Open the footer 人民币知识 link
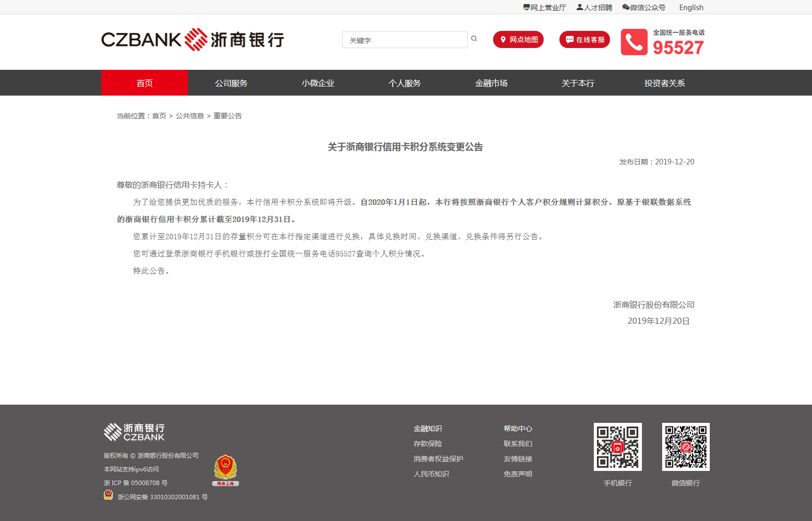Screen dimensions: 812x521 (x=431, y=474)
